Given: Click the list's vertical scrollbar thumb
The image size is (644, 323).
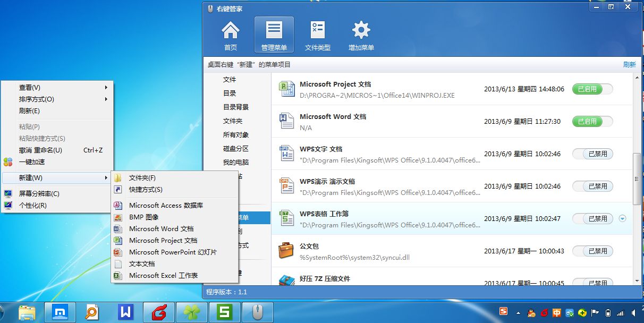Looking at the screenshot, I should point(637,178).
